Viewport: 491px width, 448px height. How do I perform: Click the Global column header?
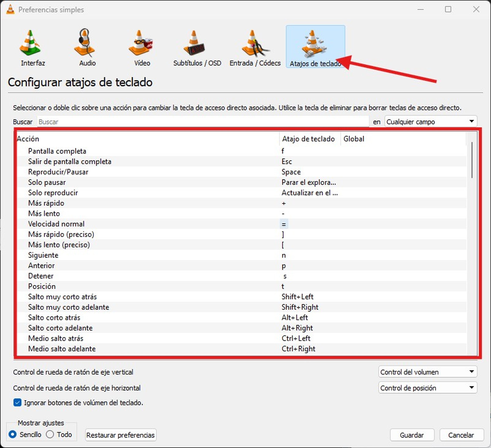click(x=403, y=139)
